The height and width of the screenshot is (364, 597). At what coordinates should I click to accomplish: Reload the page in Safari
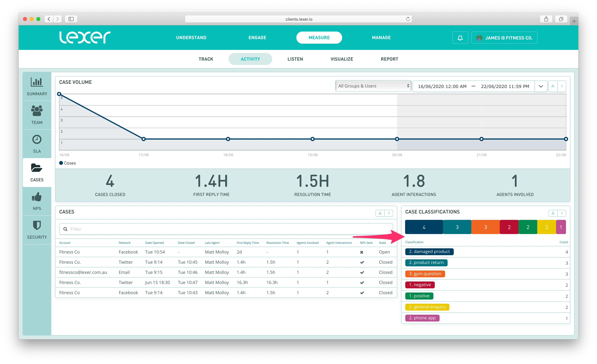(408, 19)
